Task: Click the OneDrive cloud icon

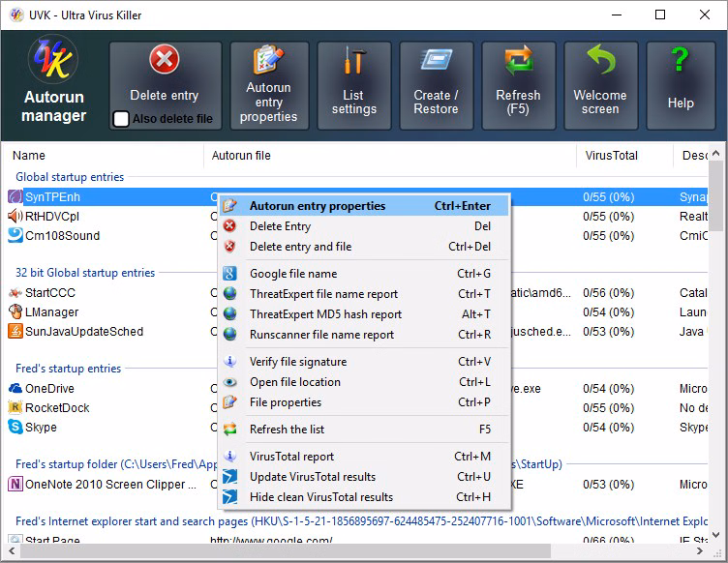Action: point(15,388)
